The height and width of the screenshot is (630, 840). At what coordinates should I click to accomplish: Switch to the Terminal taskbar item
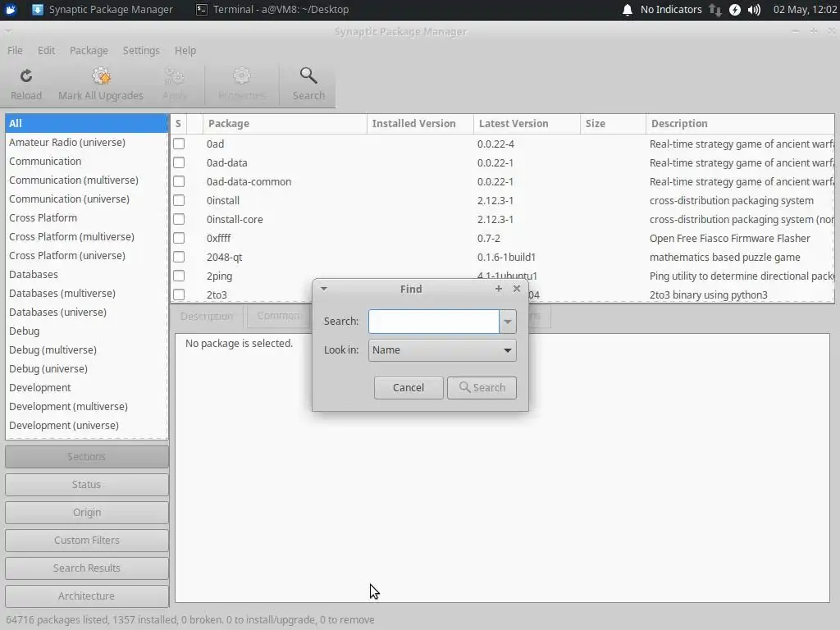[272, 10]
